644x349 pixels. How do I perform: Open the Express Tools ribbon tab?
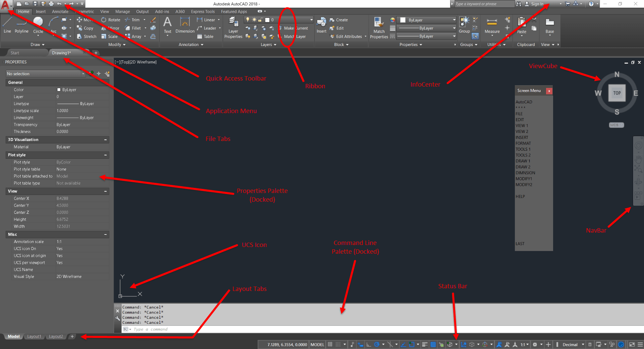(x=203, y=11)
